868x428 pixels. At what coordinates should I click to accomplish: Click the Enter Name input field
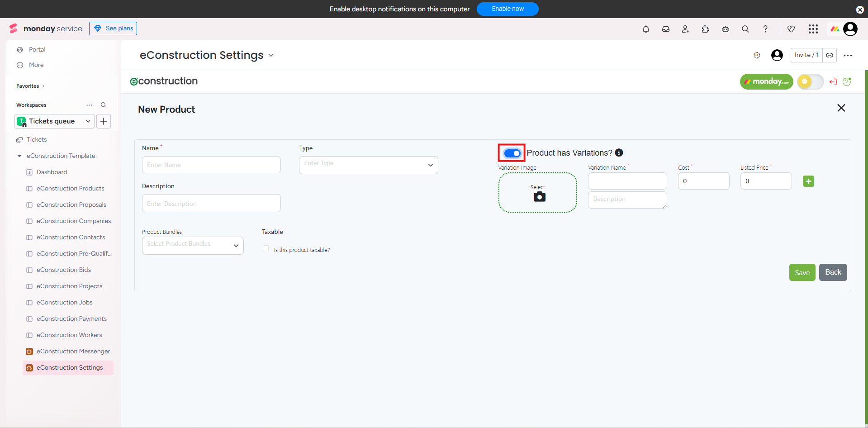coord(211,165)
